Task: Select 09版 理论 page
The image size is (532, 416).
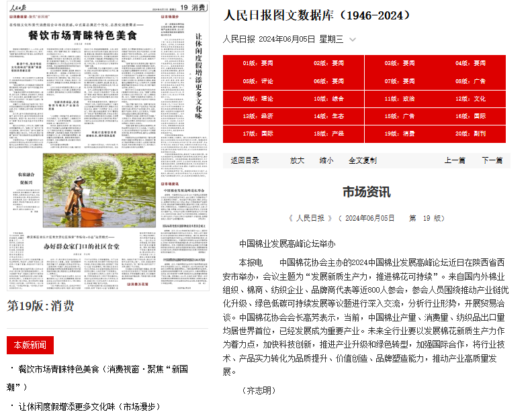Action: point(258,99)
